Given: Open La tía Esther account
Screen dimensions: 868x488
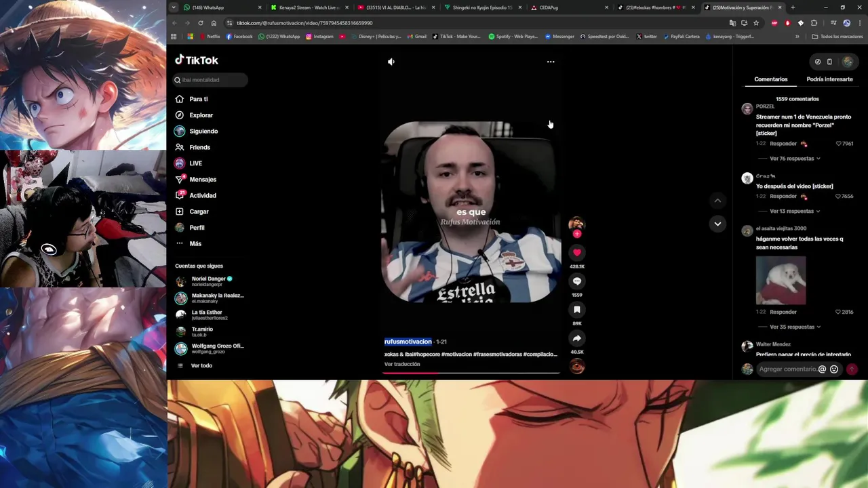Looking at the screenshot, I should (x=210, y=314).
